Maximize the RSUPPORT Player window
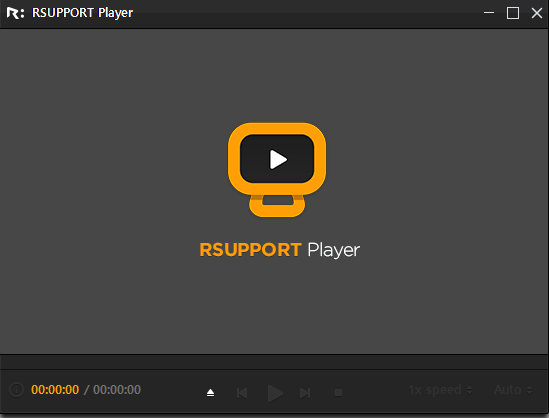Image resolution: width=549 pixels, height=418 pixels. (x=513, y=13)
